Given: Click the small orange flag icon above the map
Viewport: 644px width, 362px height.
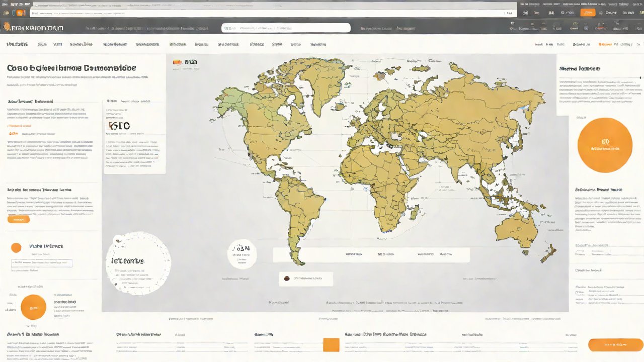Looking at the screenshot, I should pos(177,62).
